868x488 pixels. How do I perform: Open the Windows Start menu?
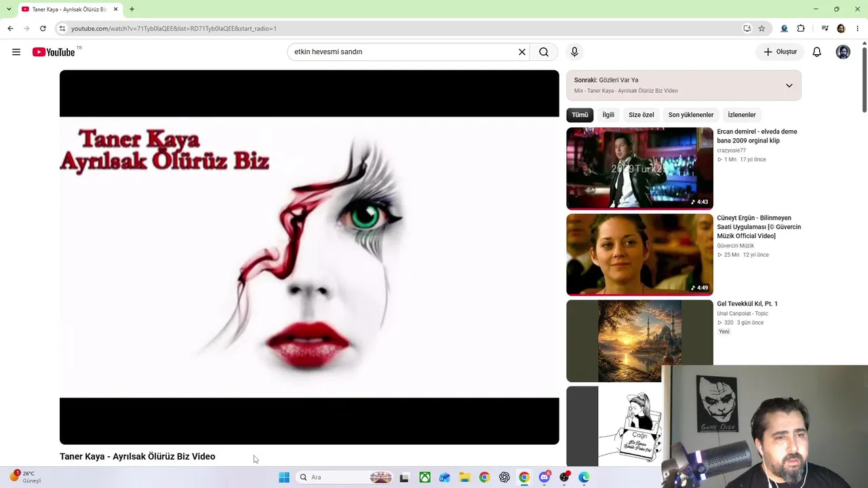(284, 477)
